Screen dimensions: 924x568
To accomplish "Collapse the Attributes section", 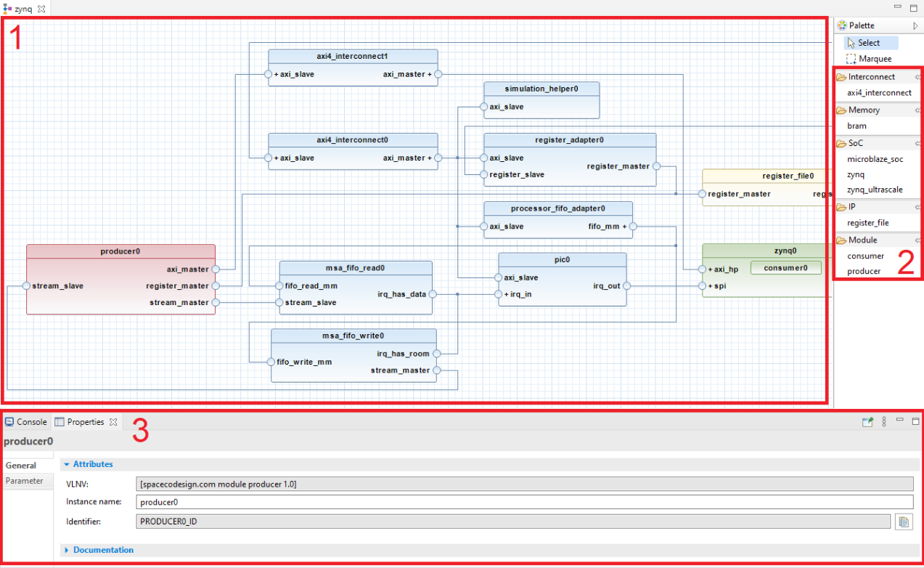I will [66, 464].
